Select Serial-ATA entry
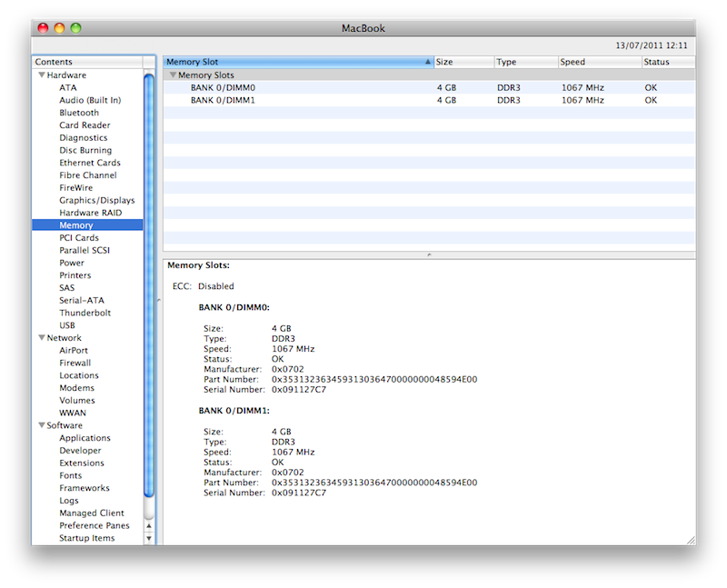The height and width of the screenshot is (588, 727). tap(82, 301)
